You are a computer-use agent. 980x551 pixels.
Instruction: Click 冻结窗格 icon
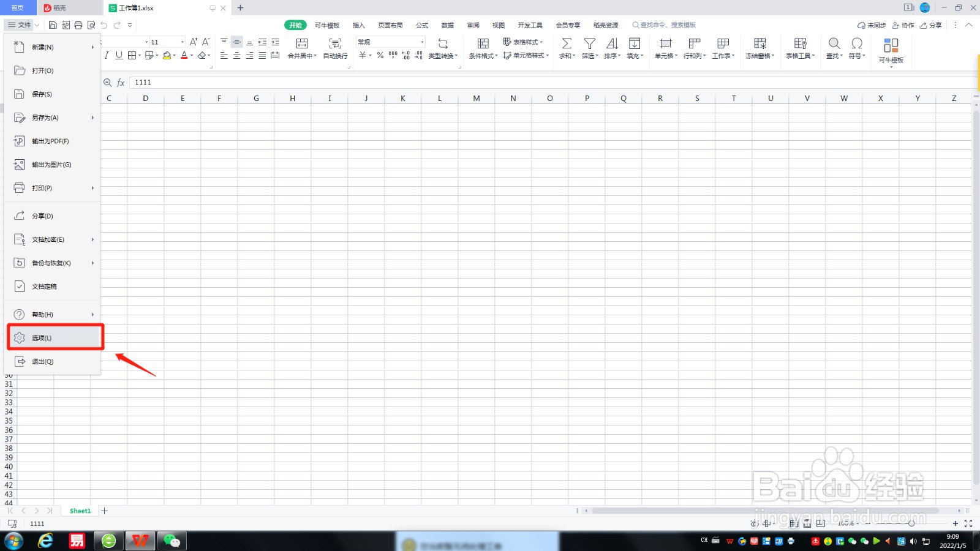pos(760,43)
